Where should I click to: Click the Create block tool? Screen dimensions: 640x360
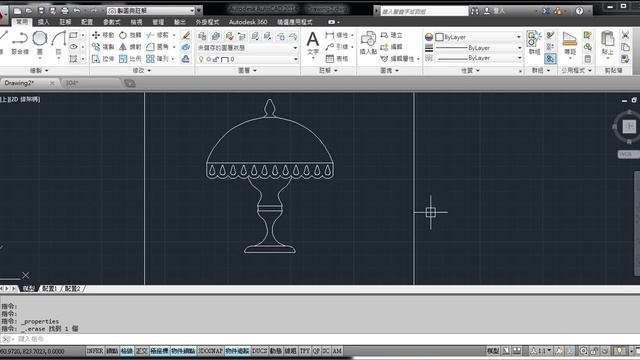(x=391, y=35)
